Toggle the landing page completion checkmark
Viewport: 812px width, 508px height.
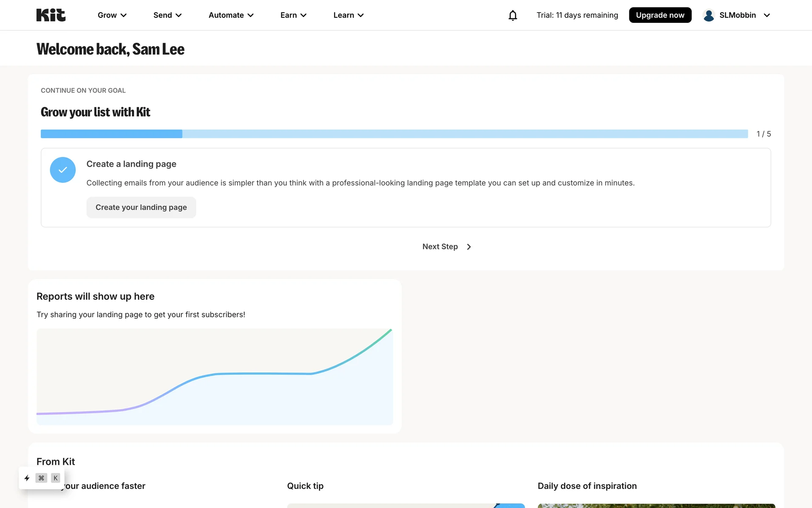pyautogui.click(x=63, y=170)
